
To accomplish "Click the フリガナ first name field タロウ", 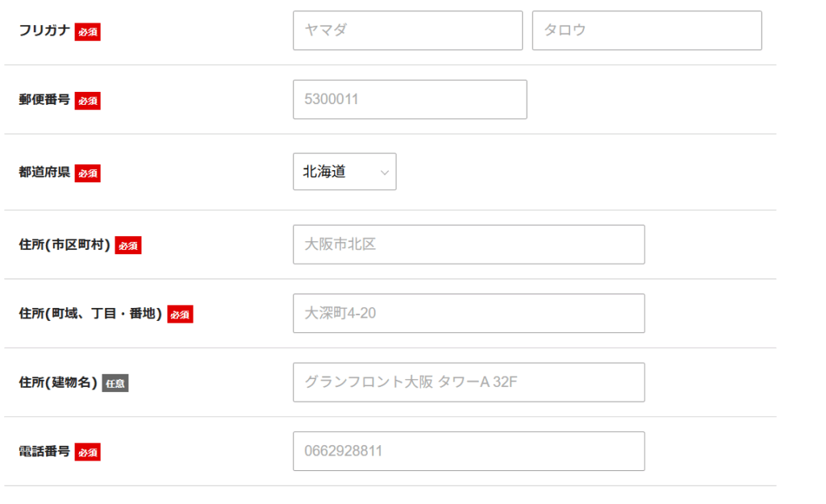I will [647, 31].
